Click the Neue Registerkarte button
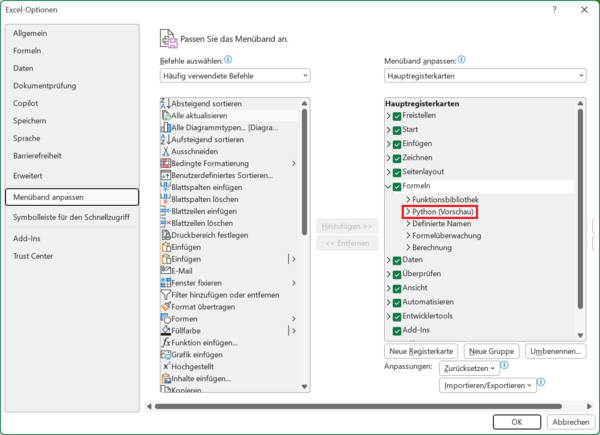This screenshot has width=600, height=435. click(421, 352)
